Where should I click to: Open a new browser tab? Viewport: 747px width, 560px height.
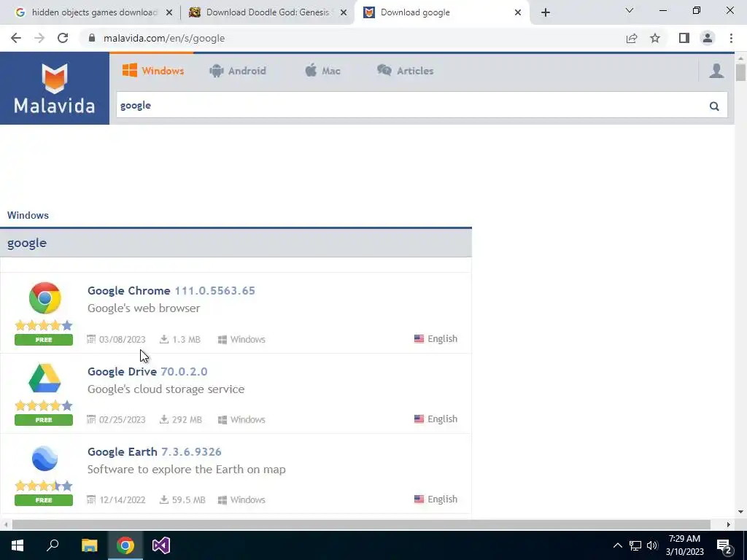tap(546, 12)
